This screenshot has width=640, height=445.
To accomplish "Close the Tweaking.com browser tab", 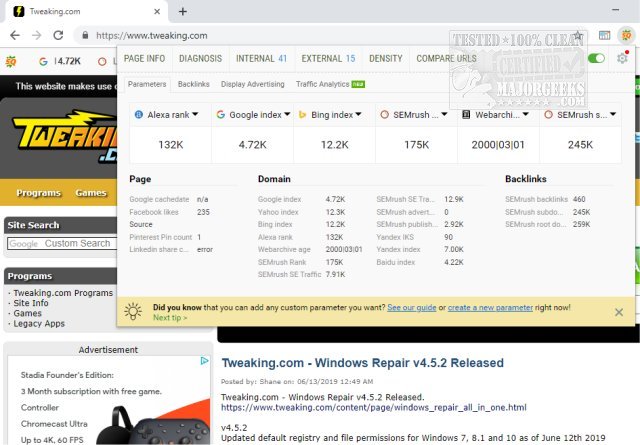I will point(157,12).
